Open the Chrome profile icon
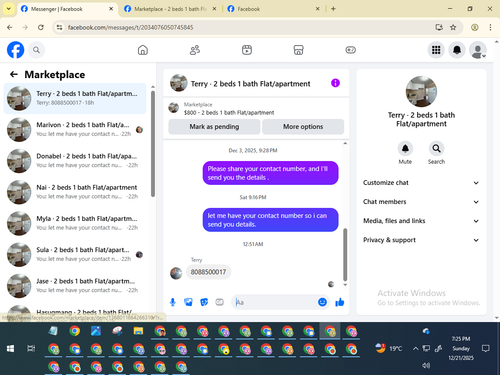This screenshot has width=500, height=375. [475, 27]
